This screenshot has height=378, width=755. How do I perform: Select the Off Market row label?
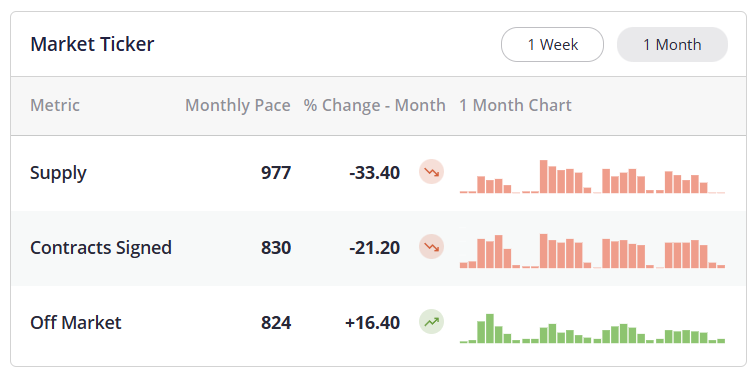(x=76, y=322)
